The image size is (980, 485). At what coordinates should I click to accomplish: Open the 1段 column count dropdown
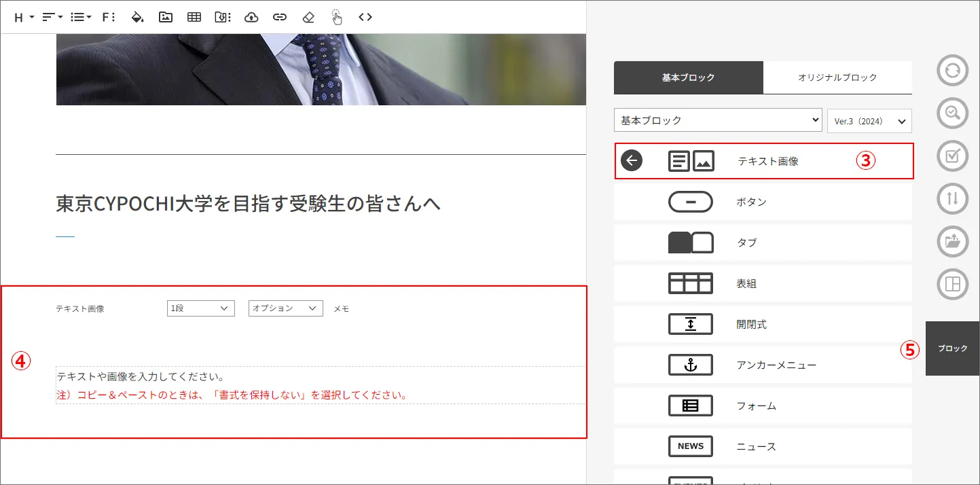pyautogui.click(x=201, y=308)
